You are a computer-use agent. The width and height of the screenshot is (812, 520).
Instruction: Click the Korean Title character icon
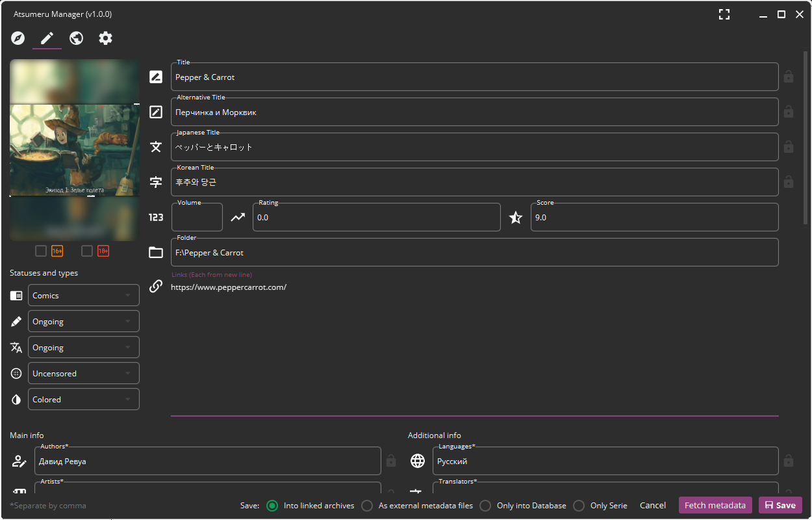point(156,182)
